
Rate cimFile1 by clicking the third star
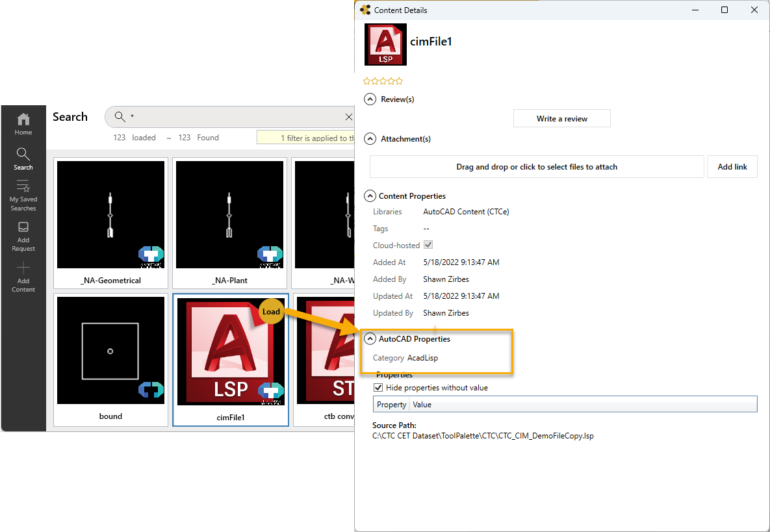pyautogui.click(x=382, y=81)
